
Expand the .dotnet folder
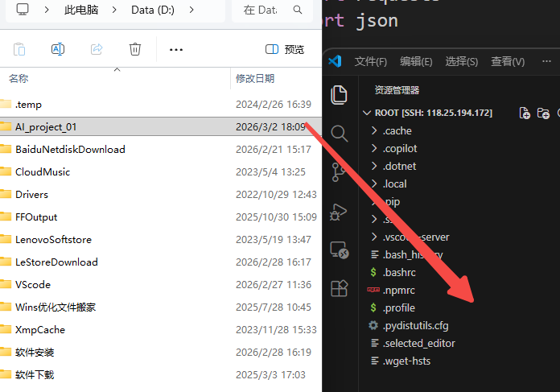398,166
